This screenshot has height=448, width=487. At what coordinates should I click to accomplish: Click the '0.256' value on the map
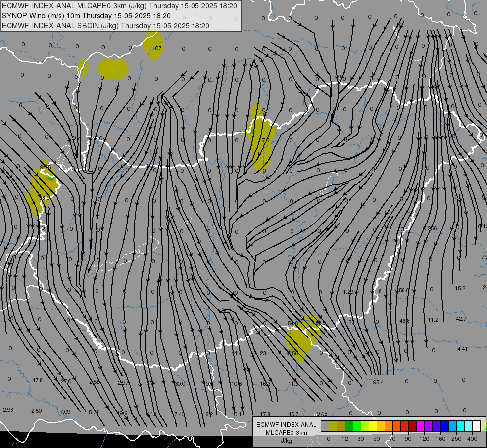[430, 228]
